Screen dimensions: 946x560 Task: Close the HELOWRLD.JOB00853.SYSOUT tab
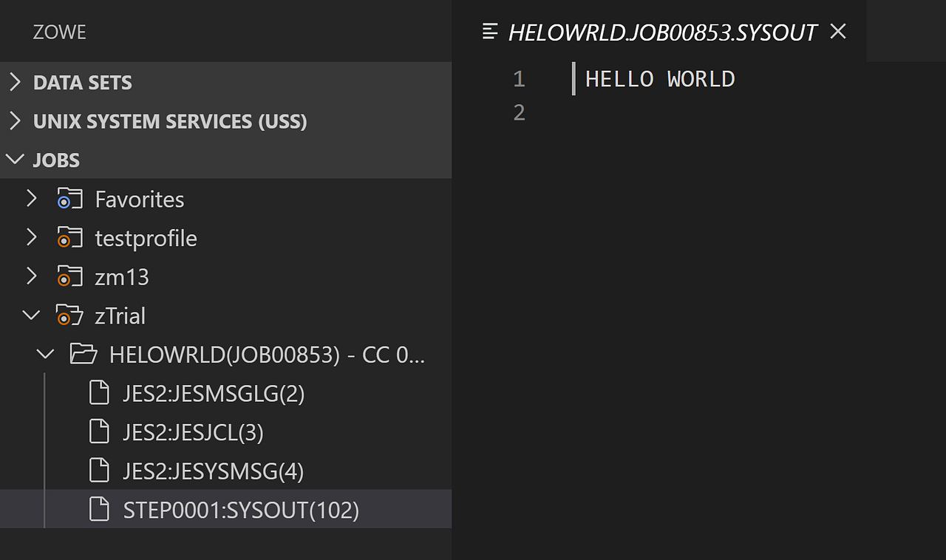tap(837, 32)
